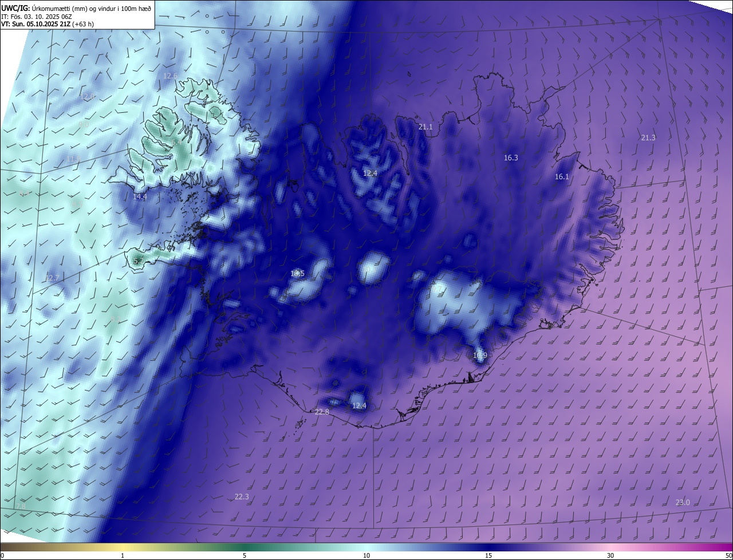Viewport: 733px width, 560px height.
Task: Click the 10.9 value label
Action: (480, 355)
